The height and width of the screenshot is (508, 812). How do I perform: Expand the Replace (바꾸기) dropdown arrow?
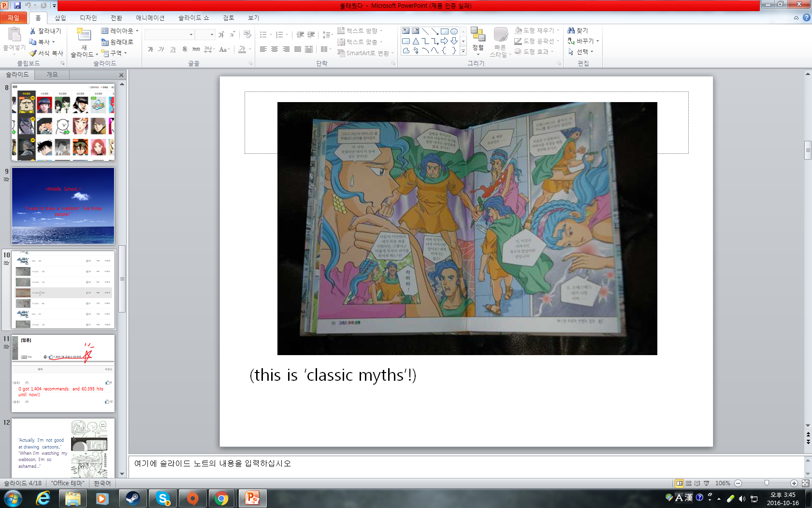click(x=598, y=41)
